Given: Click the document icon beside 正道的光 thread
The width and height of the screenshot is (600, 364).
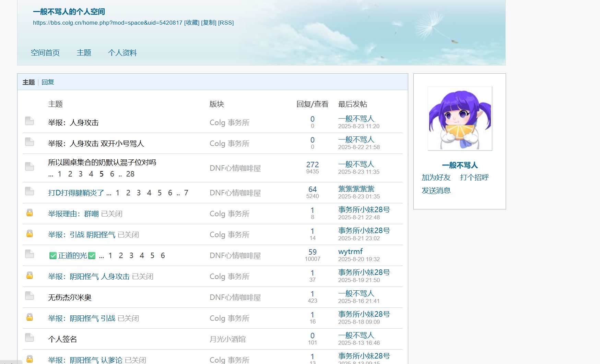Looking at the screenshot, I should pyautogui.click(x=30, y=254).
